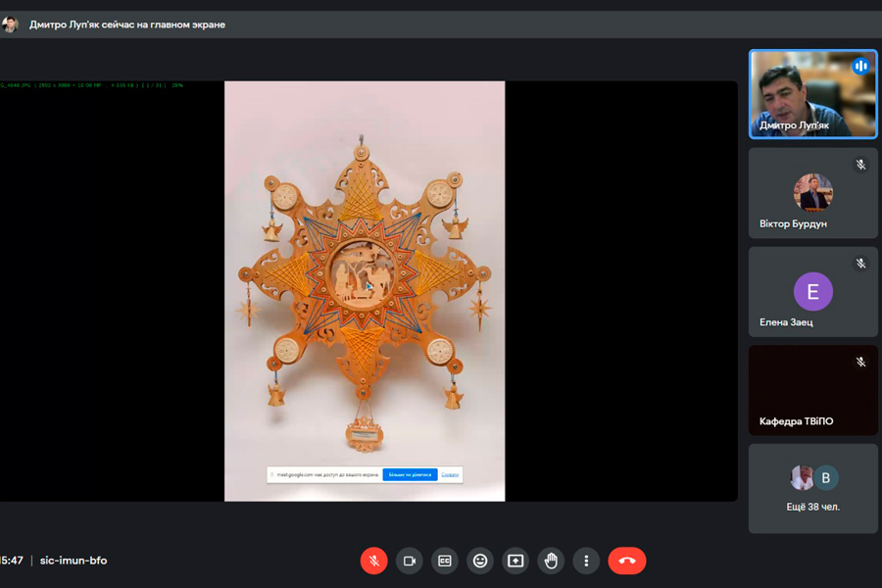Viewport: 882px width, 588px height.
Task: Open the emoji reactions panel
Action: tap(480, 561)
